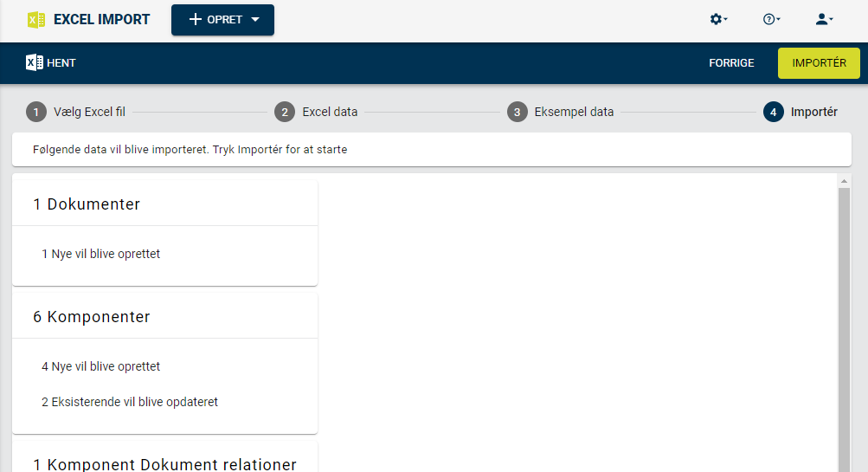Select step 4 circle Importér
The width and height of the screenshot is (868, 472).
coord(774,112)
